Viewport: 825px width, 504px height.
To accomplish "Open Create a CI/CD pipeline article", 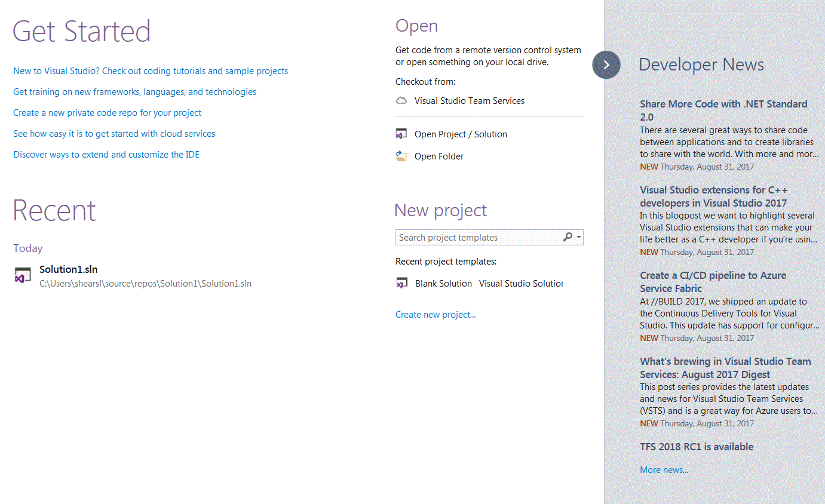I will point(713,282).
